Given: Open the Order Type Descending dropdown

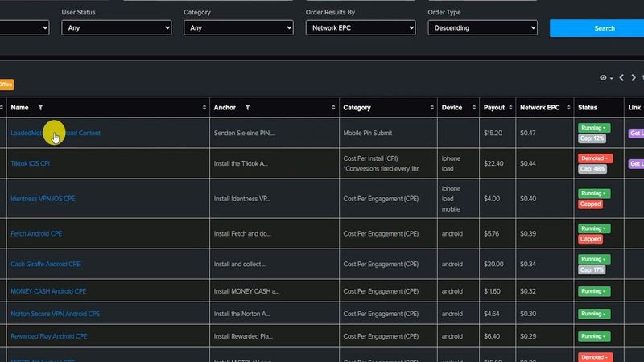Looking at the screenshot, I should [x=482, y=28].
